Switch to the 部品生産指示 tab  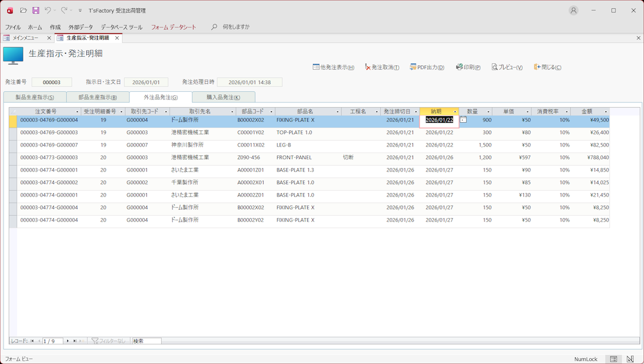coord(97,97)
